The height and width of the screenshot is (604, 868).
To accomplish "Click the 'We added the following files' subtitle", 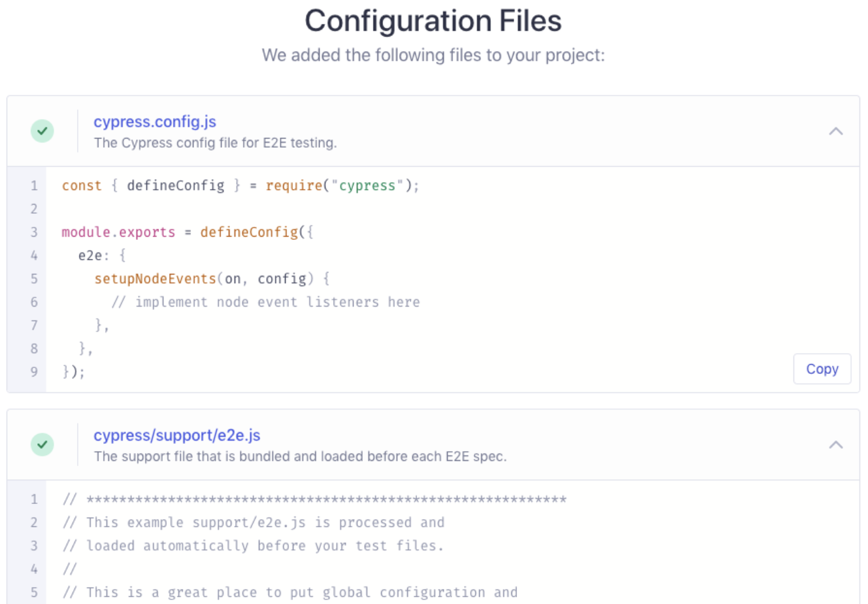I will 433,55.
